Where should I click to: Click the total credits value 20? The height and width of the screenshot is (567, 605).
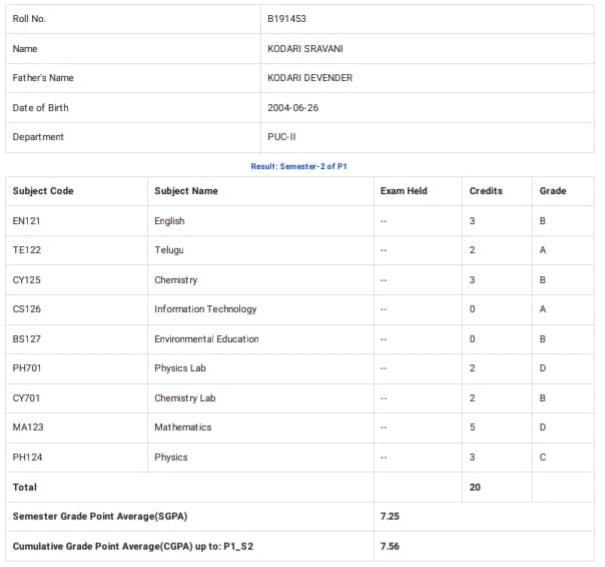(x=475, y=487)
